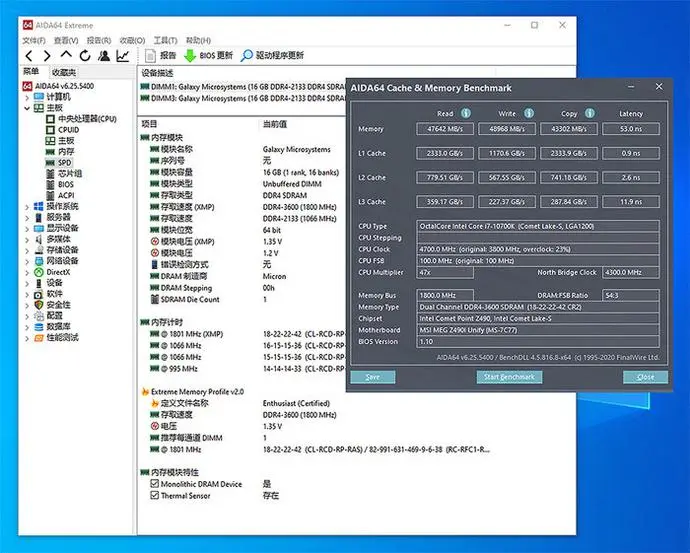
Task: Open the 帮助(H) menu
Action: [198, 40]
